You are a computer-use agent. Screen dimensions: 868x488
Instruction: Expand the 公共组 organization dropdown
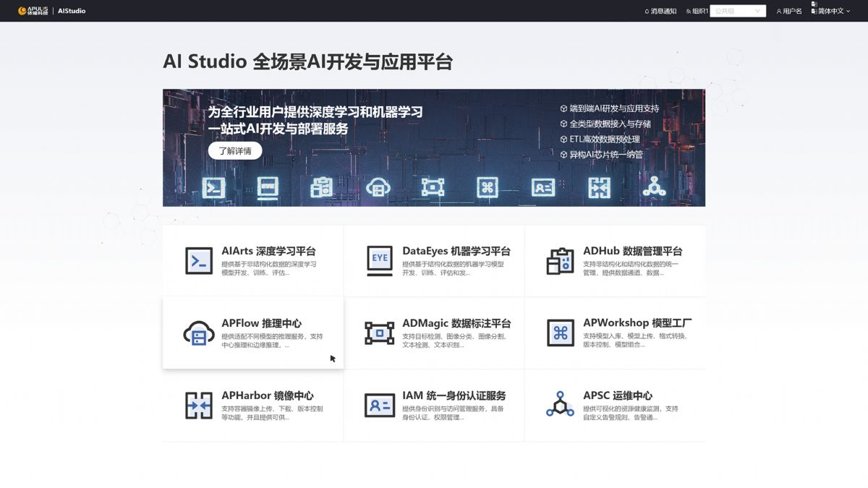click(738, 11)
